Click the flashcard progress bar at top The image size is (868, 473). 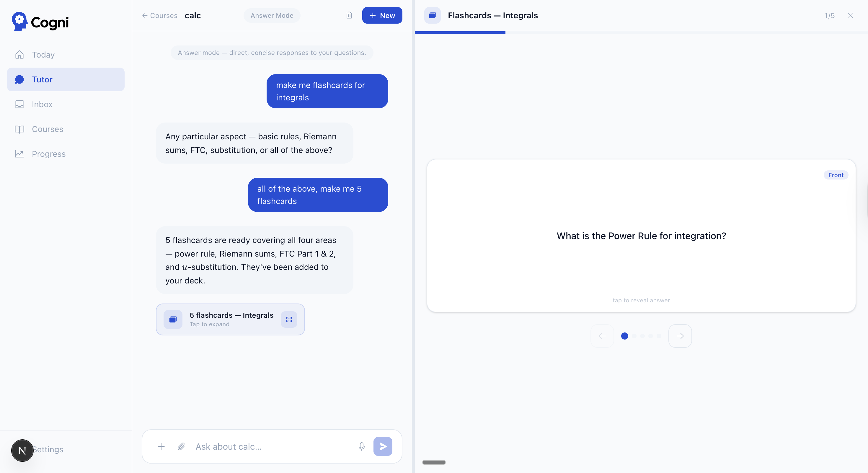pyautogui.click(x=641, y=32)
